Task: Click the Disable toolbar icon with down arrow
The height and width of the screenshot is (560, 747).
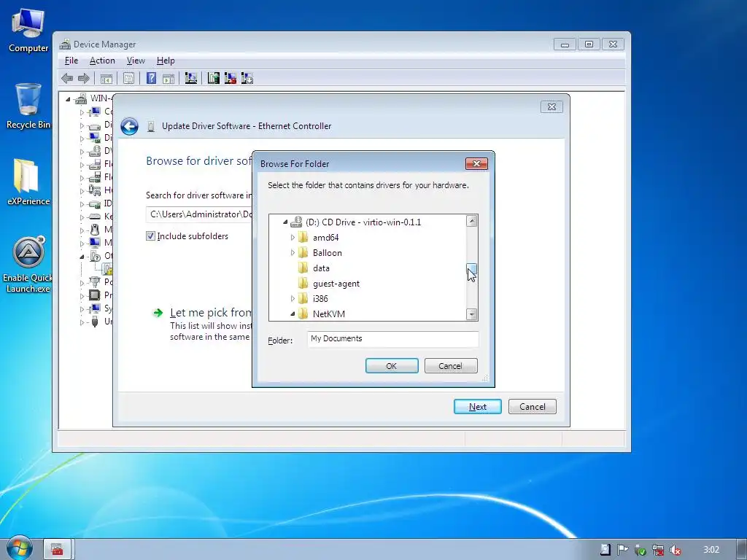Action: click(x=247, y=78)
